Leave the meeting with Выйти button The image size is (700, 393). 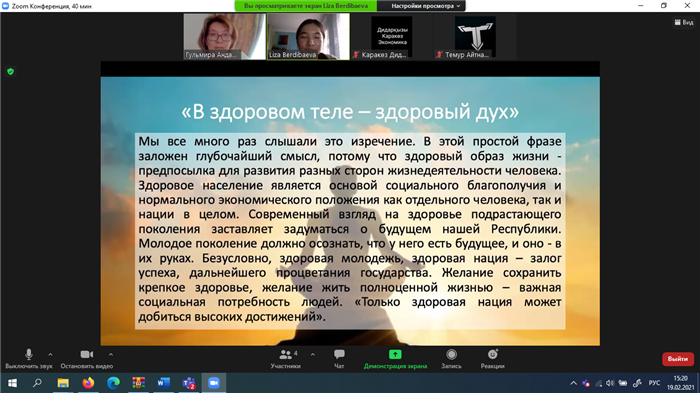678,359
